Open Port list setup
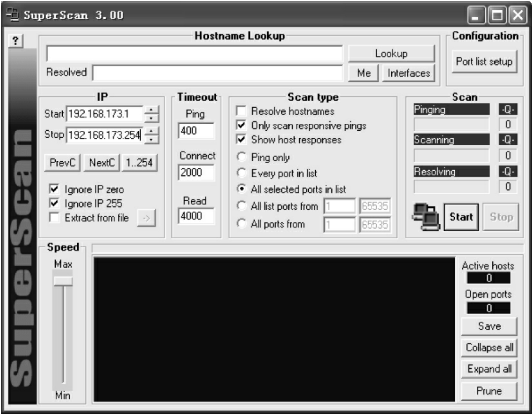The height and width of the screenshot is (414, 532). click(484, 61)
